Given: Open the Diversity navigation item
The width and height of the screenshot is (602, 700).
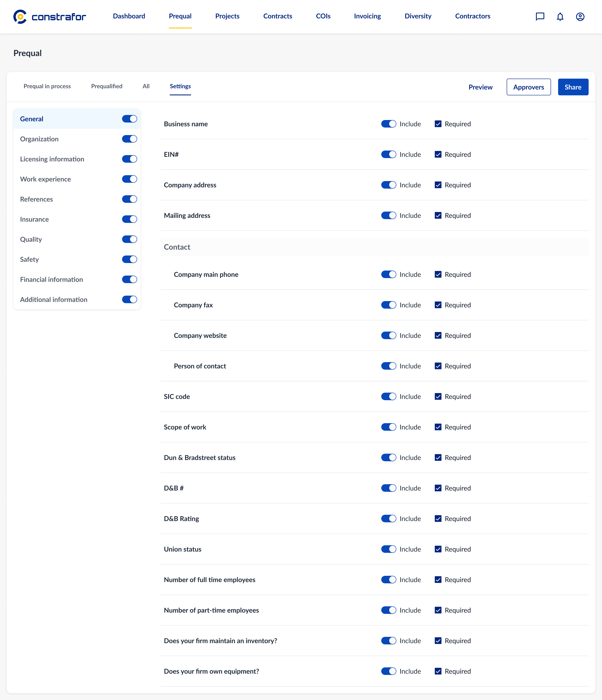Looking at the screenshot, I should click(x=418, y=16).
